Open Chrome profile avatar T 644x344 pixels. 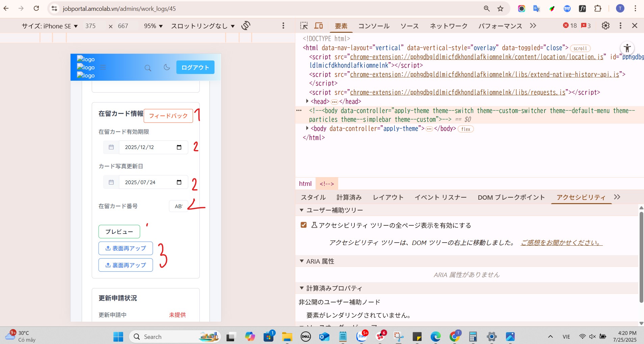click(x=620, y=8)
